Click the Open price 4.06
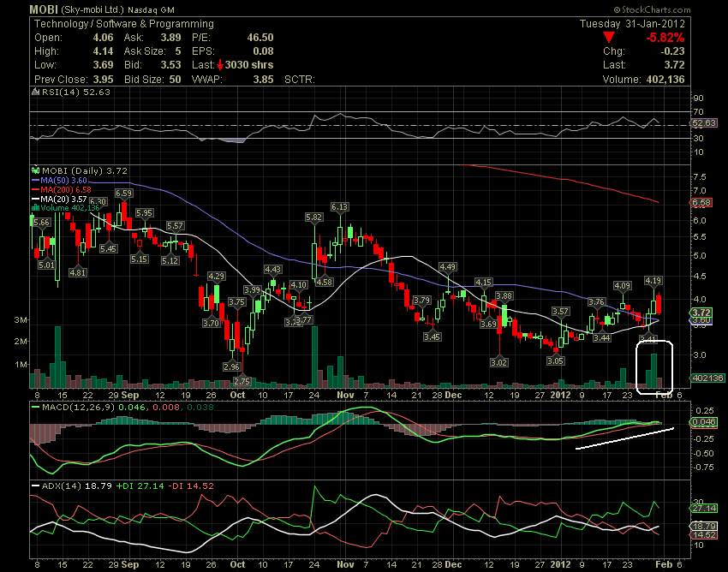 [x=103, y=38]
